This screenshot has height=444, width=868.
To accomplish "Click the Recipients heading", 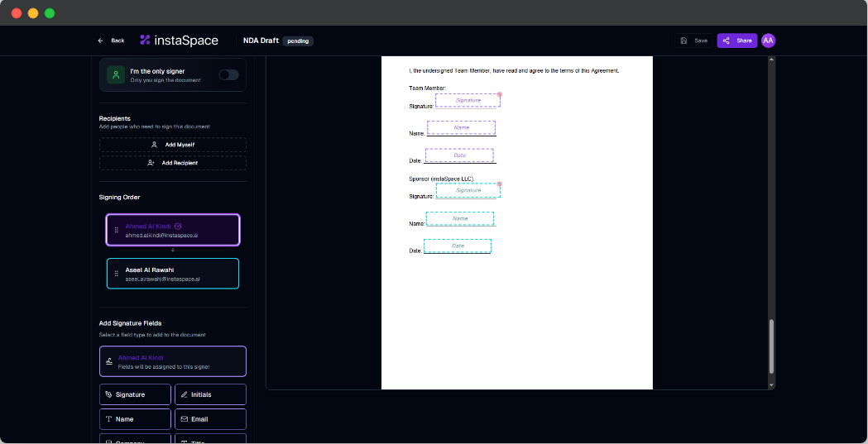I will (x=114, y=118).
